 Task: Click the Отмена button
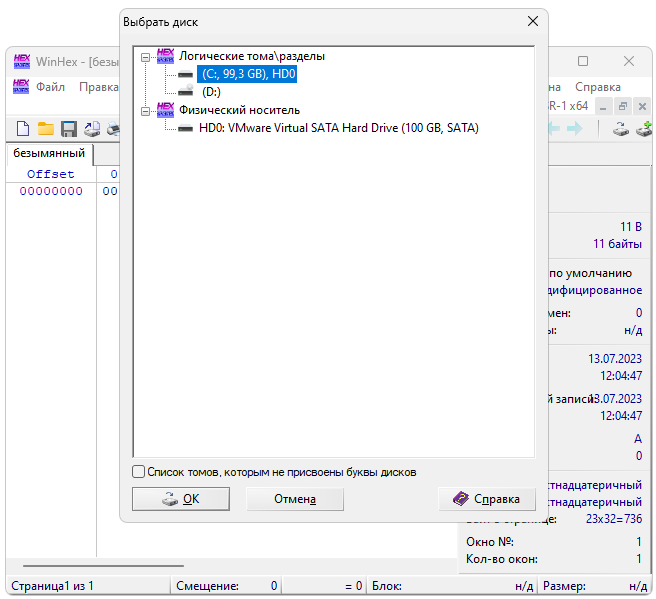(295, 499)
